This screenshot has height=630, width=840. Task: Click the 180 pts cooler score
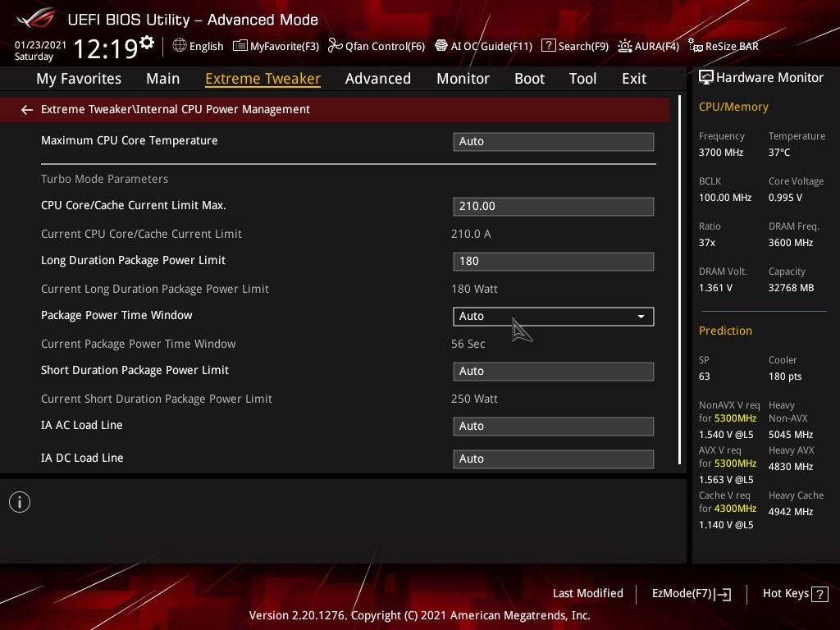click(x=785, y=377)
